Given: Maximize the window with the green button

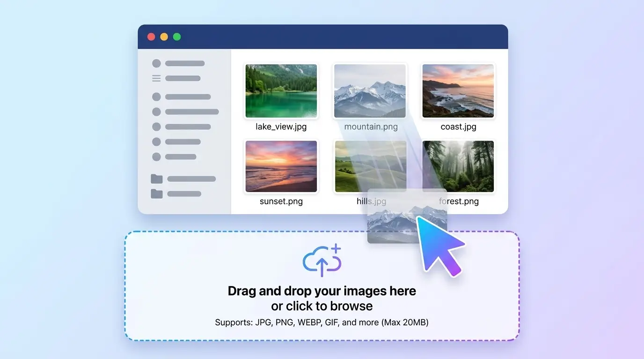Looking at the screenshot, I should [x=177, y=37].
